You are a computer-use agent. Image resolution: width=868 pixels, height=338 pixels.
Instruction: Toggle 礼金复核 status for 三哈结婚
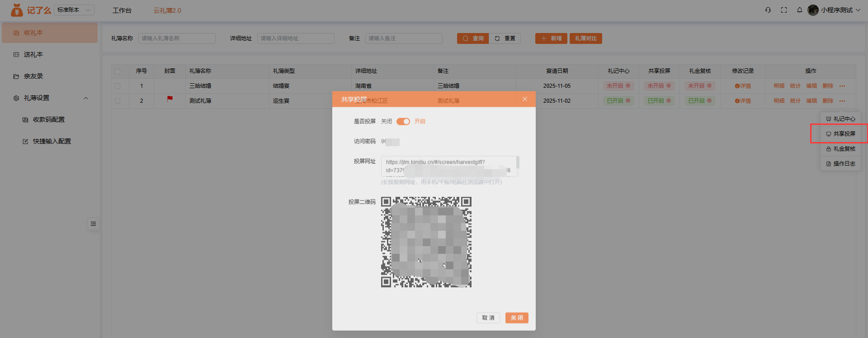(x=700, y=86)
